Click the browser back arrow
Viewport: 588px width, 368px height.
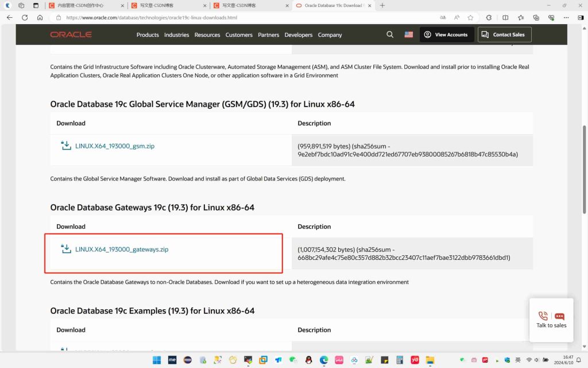[9, 18]
